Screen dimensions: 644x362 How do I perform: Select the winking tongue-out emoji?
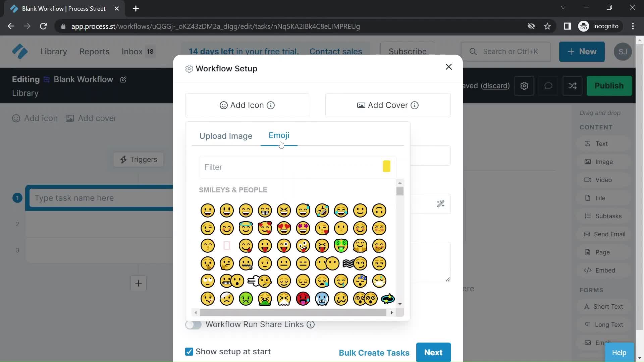283,246
